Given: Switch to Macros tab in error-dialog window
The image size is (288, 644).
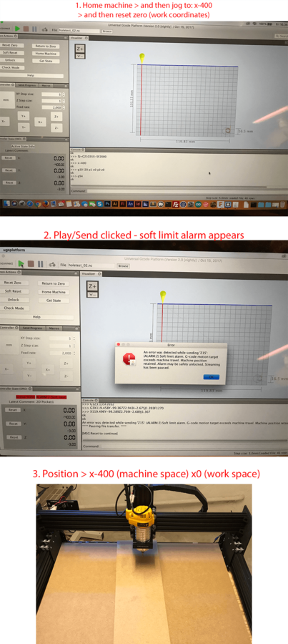Looking at the screenshot, I should [x=54, y=328].
